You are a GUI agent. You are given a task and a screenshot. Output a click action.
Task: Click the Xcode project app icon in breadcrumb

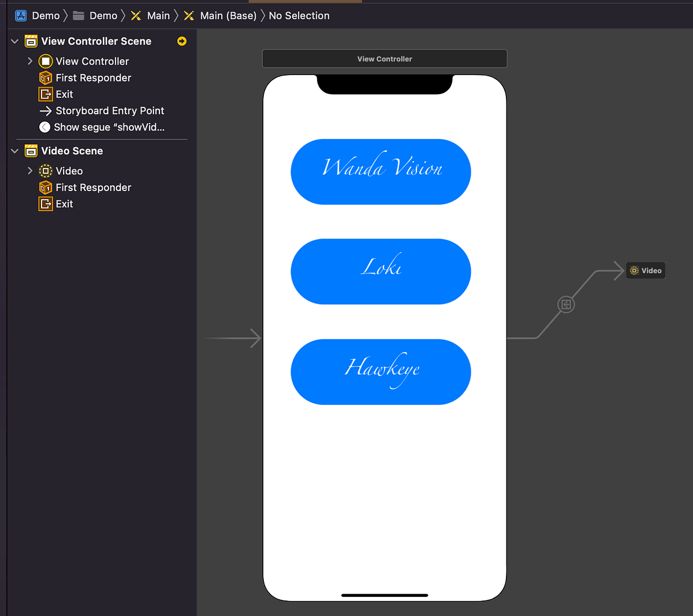pos(21,15)
